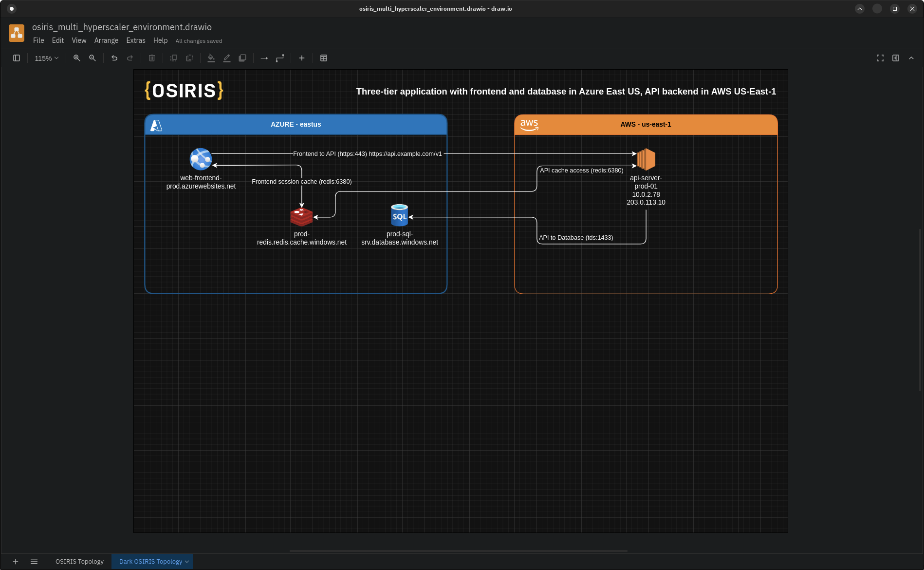Collapse the toolbar with the chevron
The height and width of the screenshot is (570, 924).
[911, 58]
